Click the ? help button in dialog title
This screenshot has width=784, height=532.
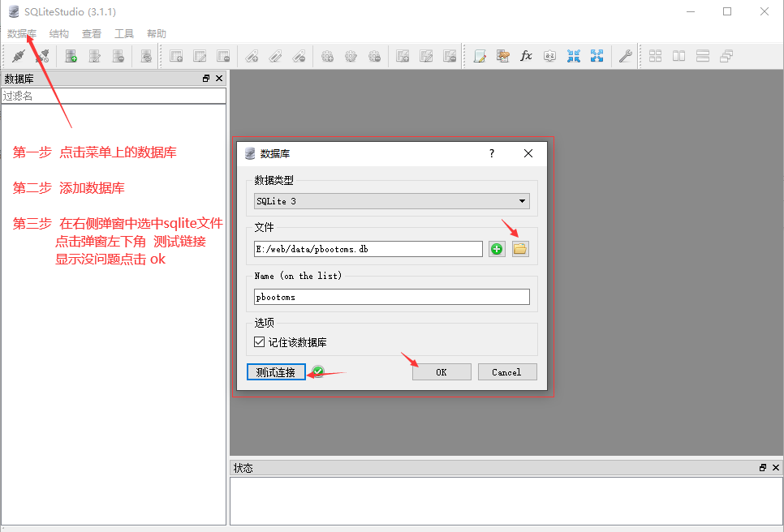point(492,153)
